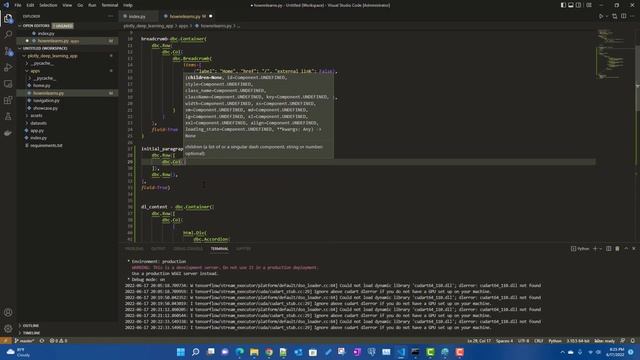Image resolution: width=640 pixels, height=360 pixels.
Task: Toggle the primary side bar layout button
Action: tap(563, 5)
